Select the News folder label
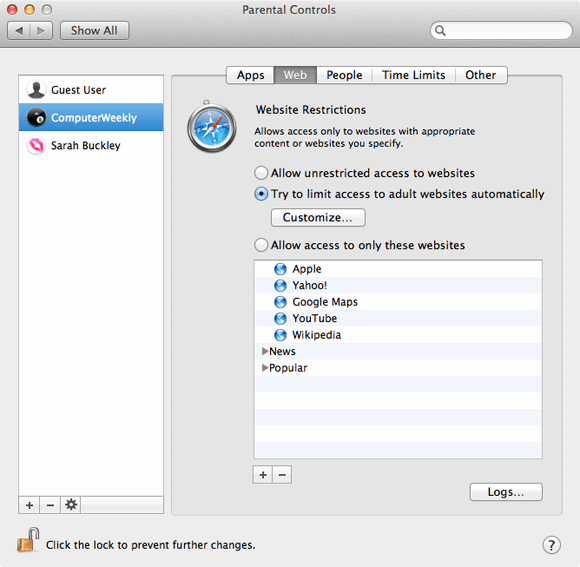Screen dimensions: 580x567 tap(282, 351)
